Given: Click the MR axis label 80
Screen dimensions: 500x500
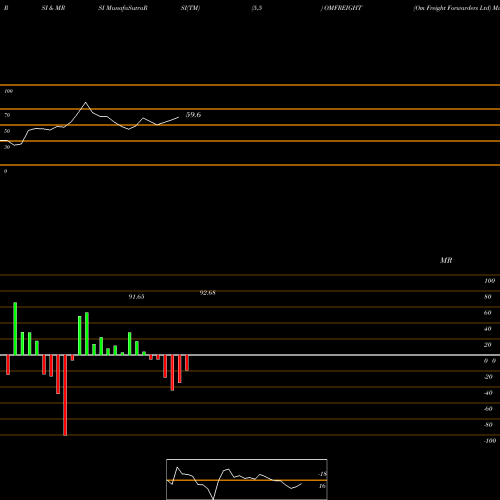Looking at the screenshot, I should pos(488,297).
